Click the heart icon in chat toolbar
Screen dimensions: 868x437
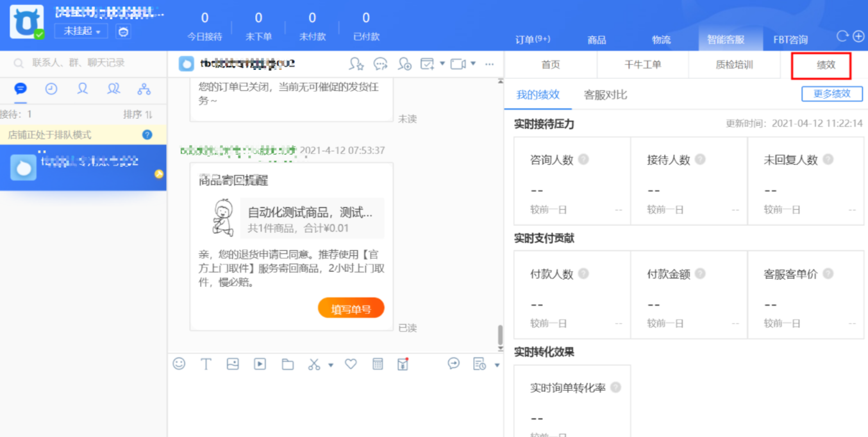351,364
